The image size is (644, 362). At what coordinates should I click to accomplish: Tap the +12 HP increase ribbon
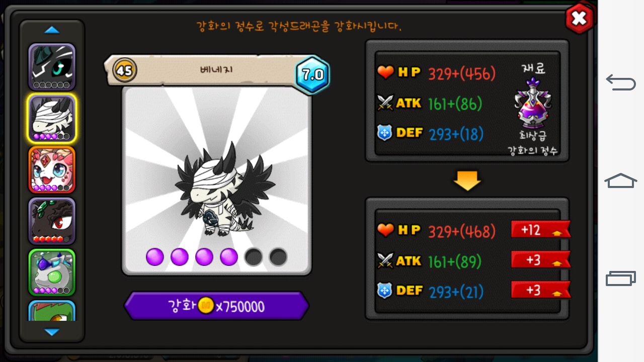tap(541, 229)
